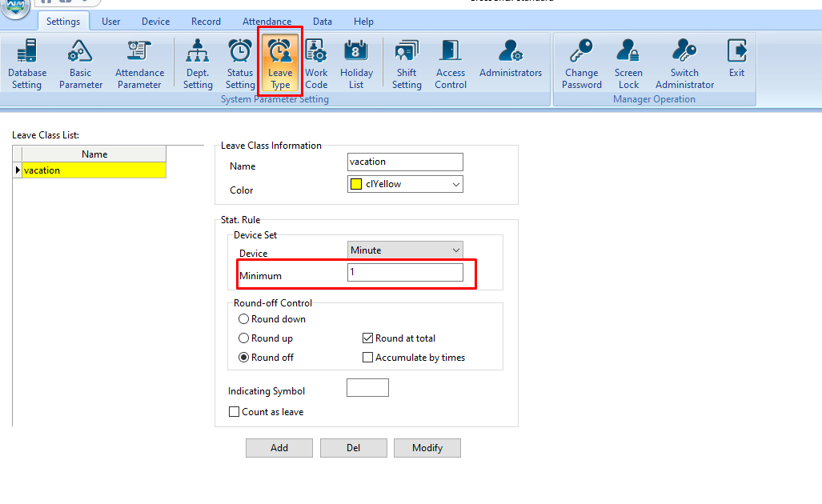Click the Minimum value field
Screen dimensions: 822x504
(x=405, y=273)
